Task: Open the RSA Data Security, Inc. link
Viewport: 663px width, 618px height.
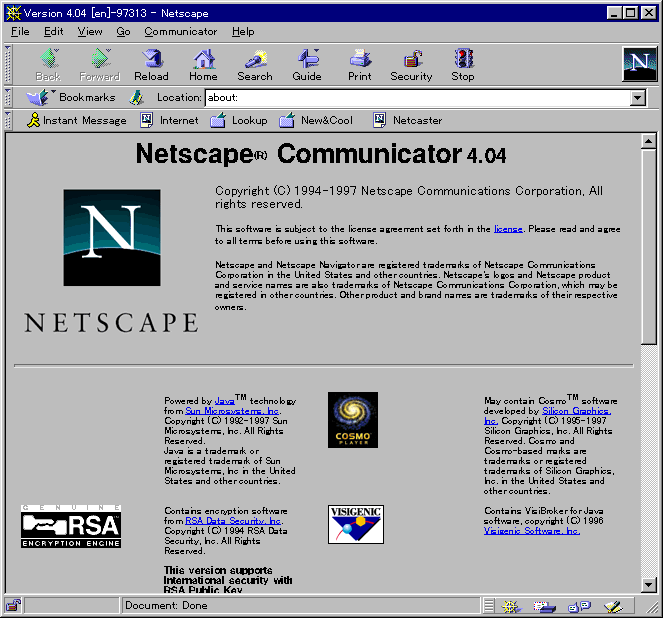Action: (233, 521)
